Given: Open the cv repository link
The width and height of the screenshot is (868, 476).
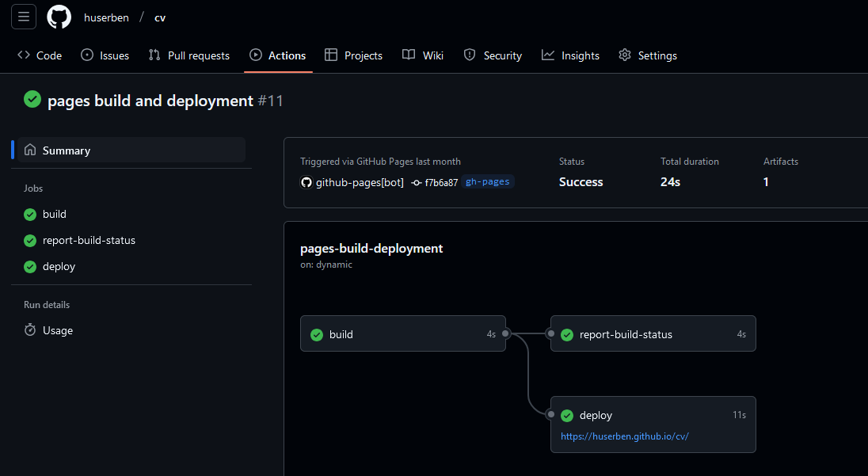Looking at the screenshot, I should tap(160, 17).
